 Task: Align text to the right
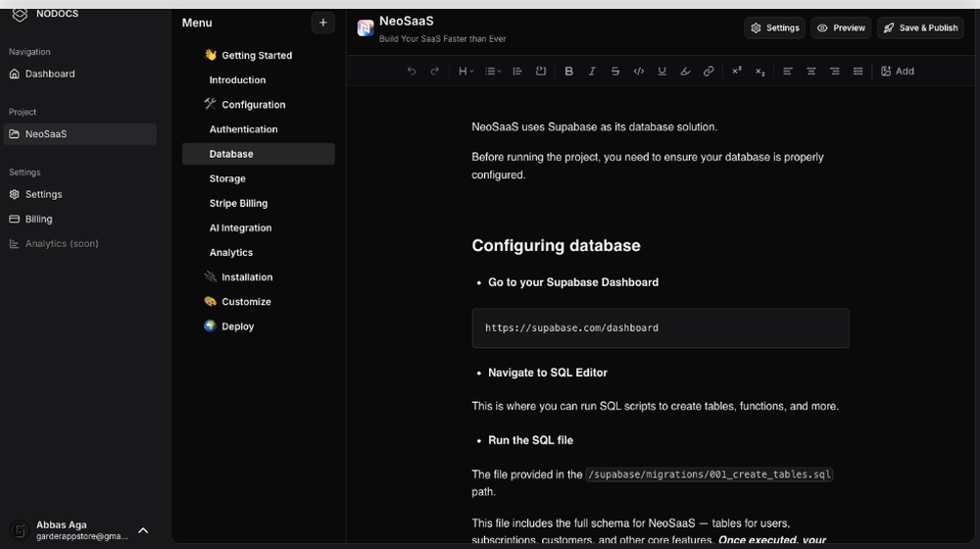(x=834, y=72)
